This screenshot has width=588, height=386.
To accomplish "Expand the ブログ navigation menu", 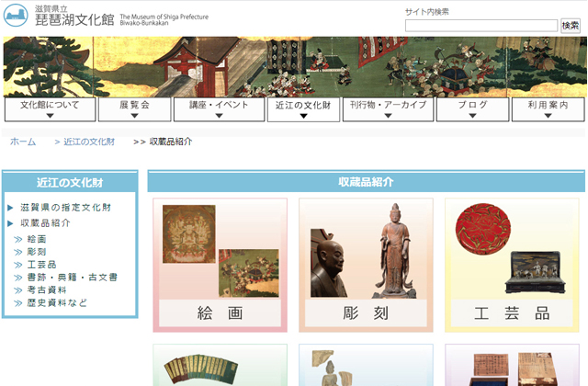I will tap(469, 109).
